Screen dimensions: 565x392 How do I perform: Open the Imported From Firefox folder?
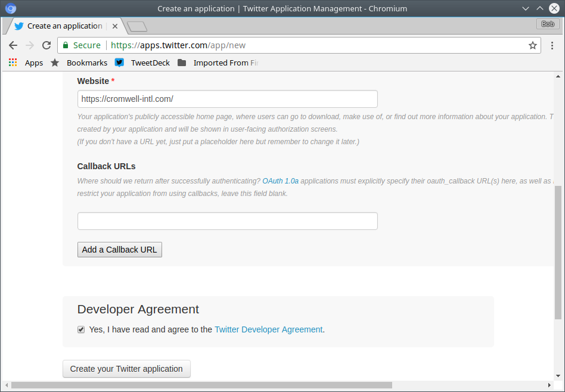click(218, 63)
